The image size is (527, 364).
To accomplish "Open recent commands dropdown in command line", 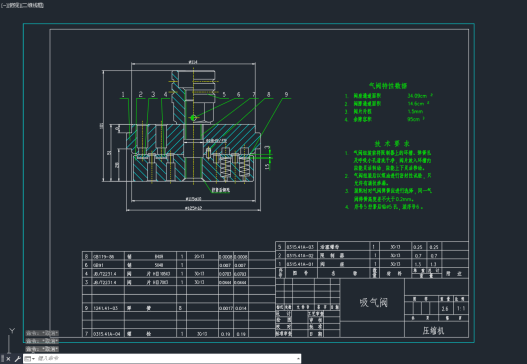I will pos(30,359).
